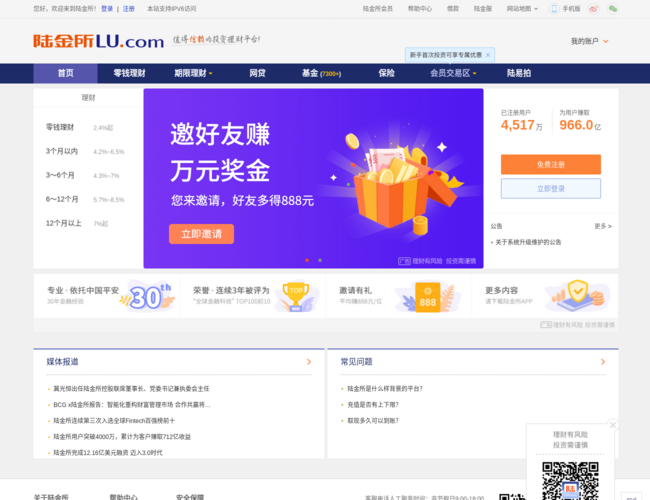Click the TOP trophy icon
Image resolution: width=650 pixels, height=500 pixels.
pos(296,296)
